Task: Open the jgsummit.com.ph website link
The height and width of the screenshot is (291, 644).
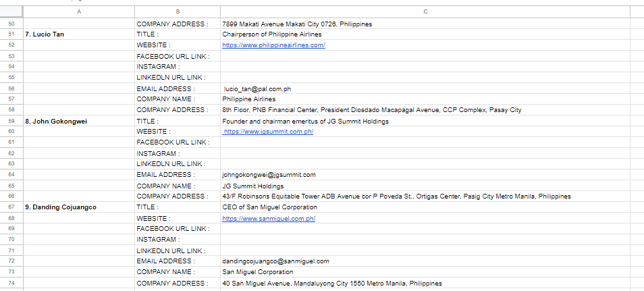Action: coord(268,132)
